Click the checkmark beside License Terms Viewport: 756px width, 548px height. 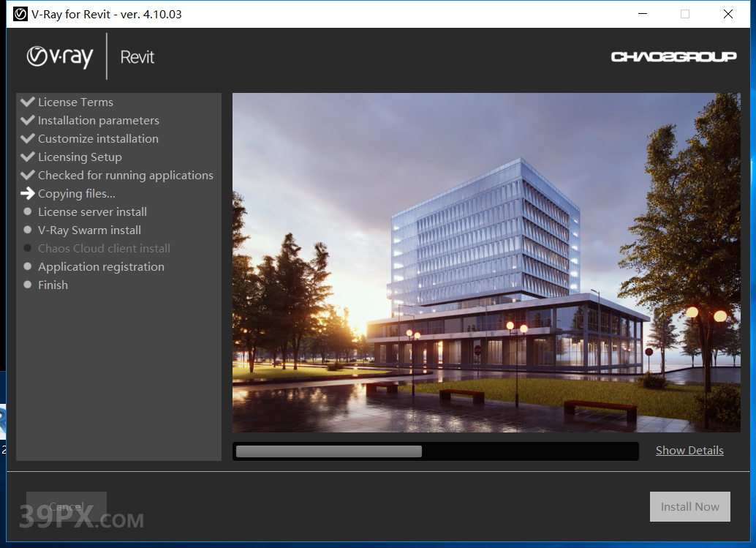[x=28, y=102]
